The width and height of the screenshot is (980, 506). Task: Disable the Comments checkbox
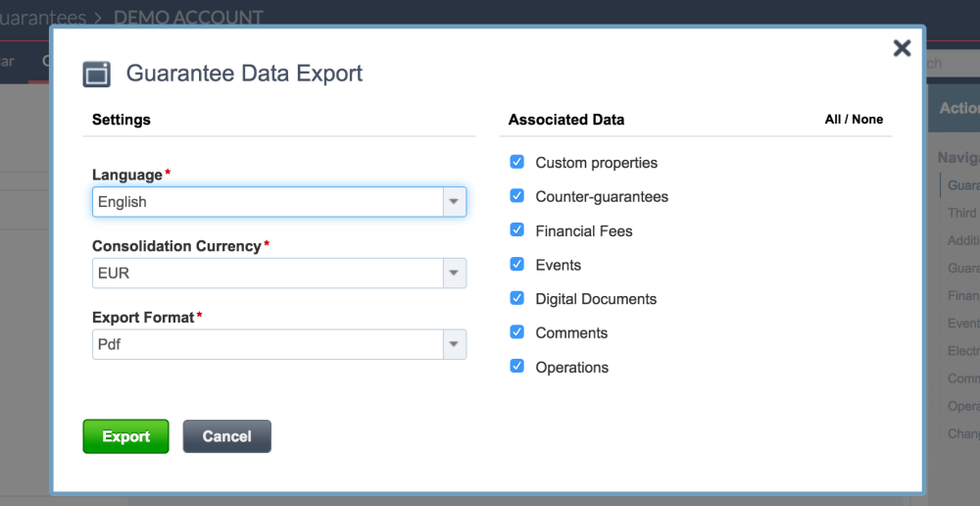(x=516, y=331)
